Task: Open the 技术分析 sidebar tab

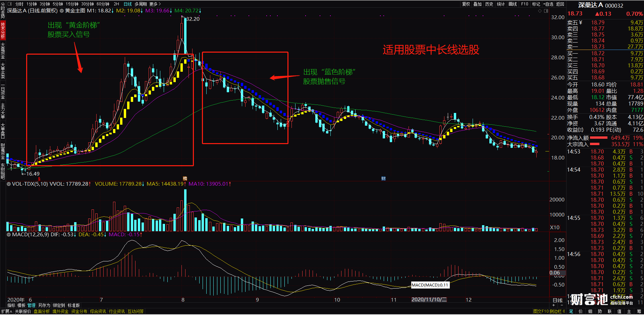Action: 3,30
